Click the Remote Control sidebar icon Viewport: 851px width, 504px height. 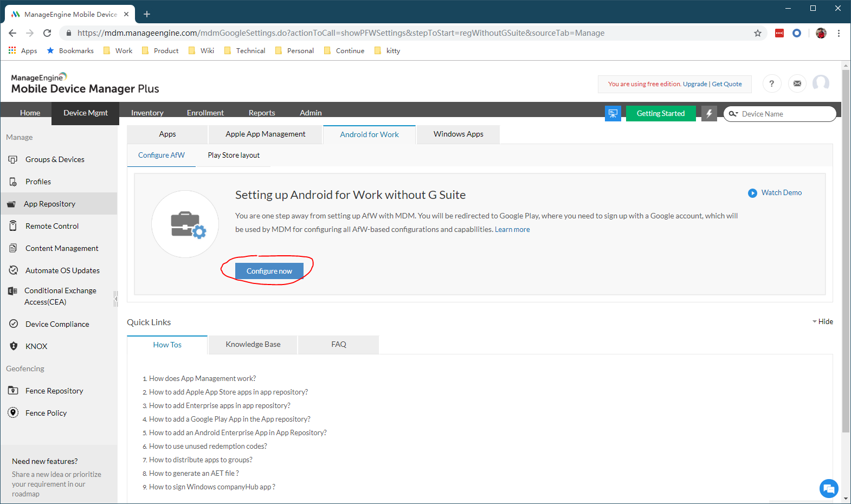click(13, 226)
